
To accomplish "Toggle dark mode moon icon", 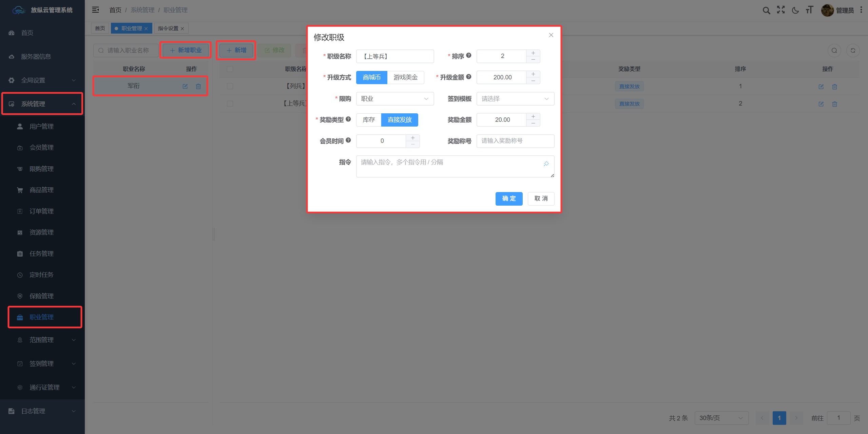I will [x=795, y=10].
